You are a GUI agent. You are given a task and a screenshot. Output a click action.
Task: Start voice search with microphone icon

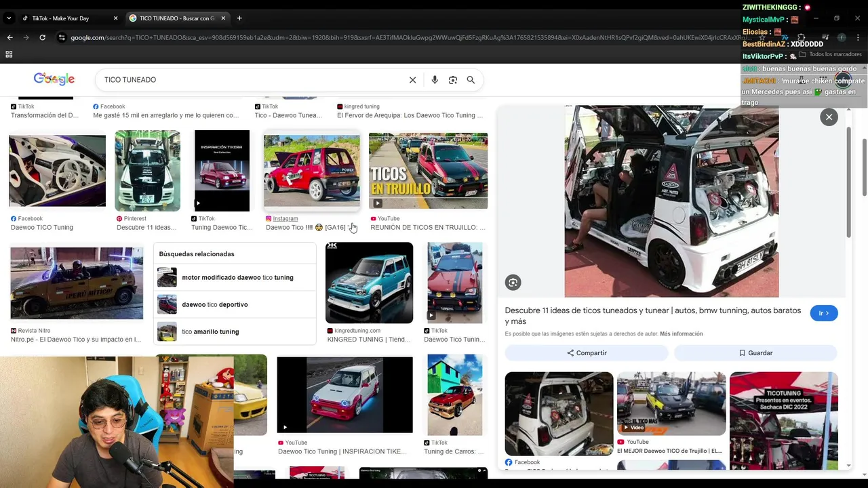[x=435, y=80]
